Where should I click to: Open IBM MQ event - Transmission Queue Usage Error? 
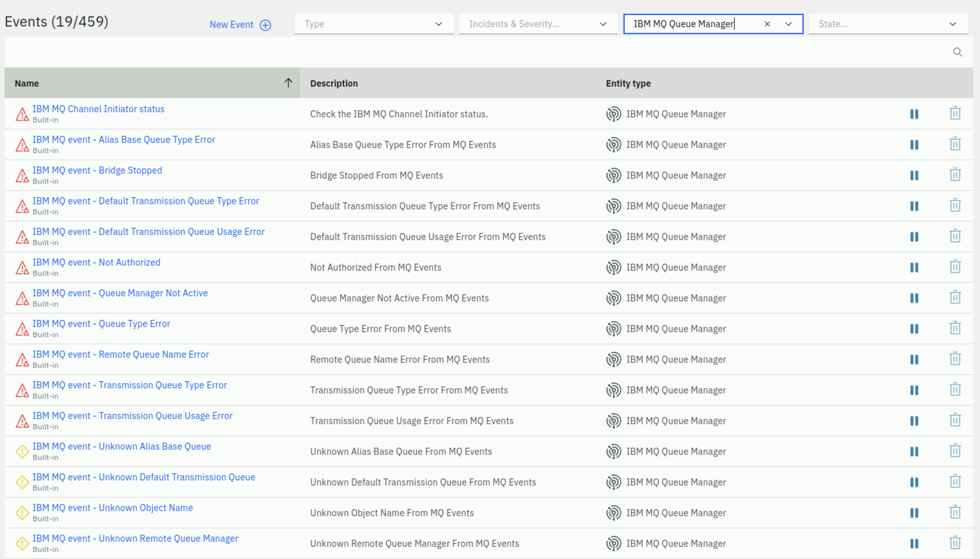[x=133, y=416]
